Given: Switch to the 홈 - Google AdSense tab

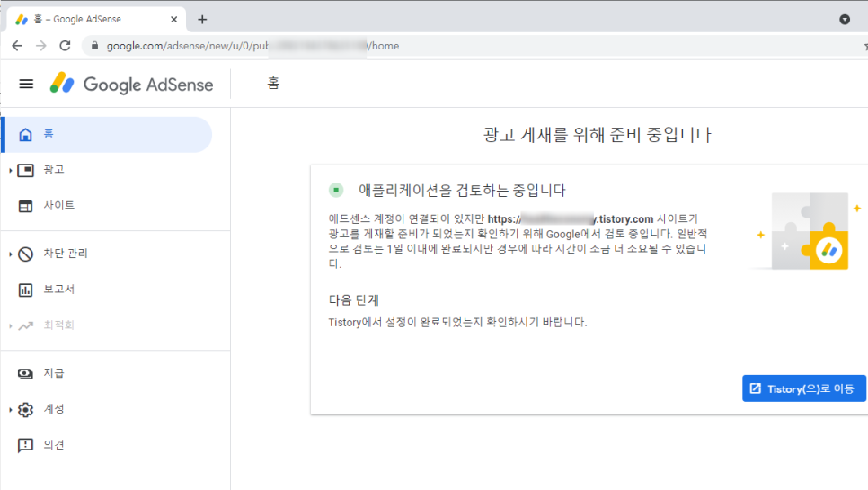Looking at the screenshot, I should click(x=97, y=20).
